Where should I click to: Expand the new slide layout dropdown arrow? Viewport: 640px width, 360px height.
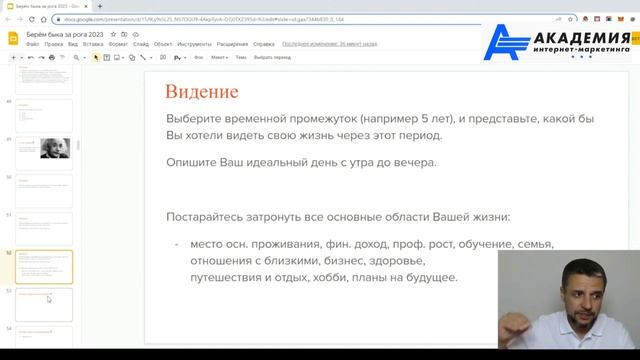pyautogui.click(x=21, y=58)
